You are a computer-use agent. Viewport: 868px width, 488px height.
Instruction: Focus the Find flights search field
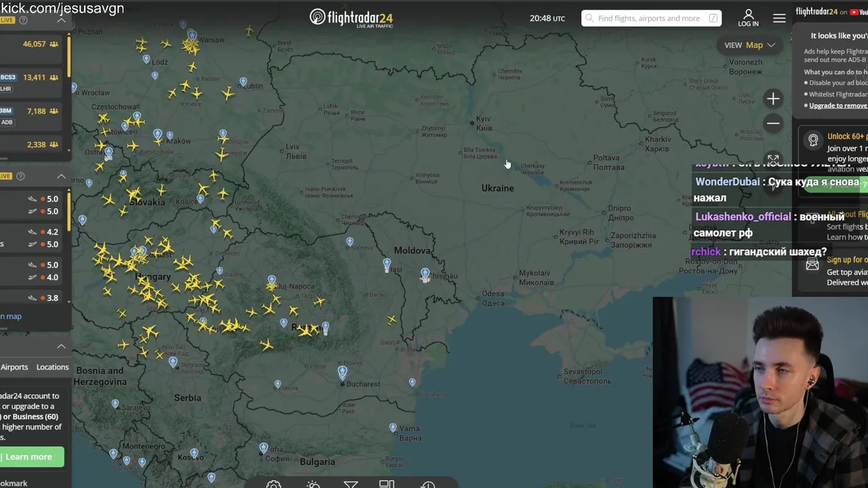(x=650, y=18)
